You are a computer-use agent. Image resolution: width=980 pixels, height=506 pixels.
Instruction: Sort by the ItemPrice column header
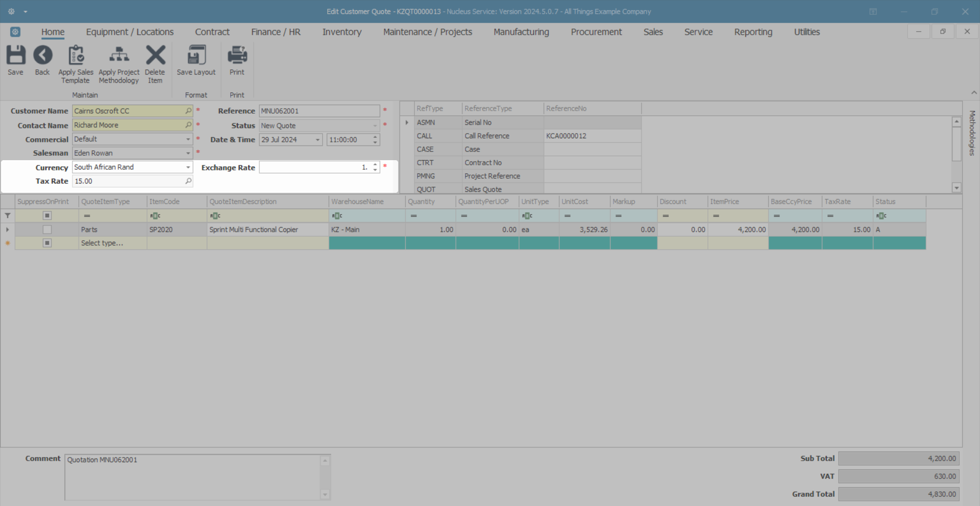tap(738, 201)
